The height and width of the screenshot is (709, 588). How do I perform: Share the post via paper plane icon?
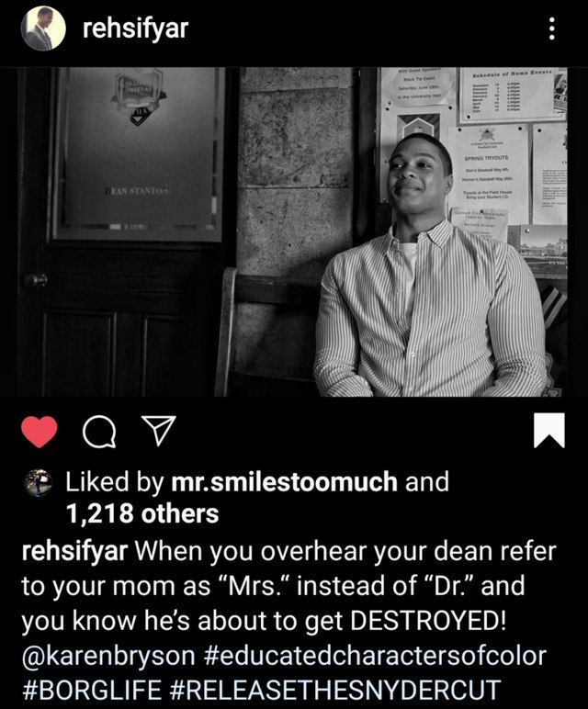click(159, 431)
